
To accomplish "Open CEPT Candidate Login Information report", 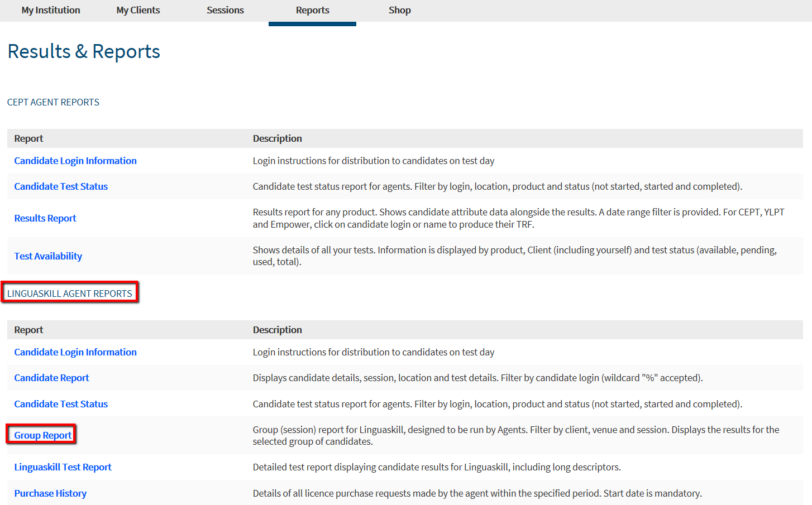I will [75, 161].
